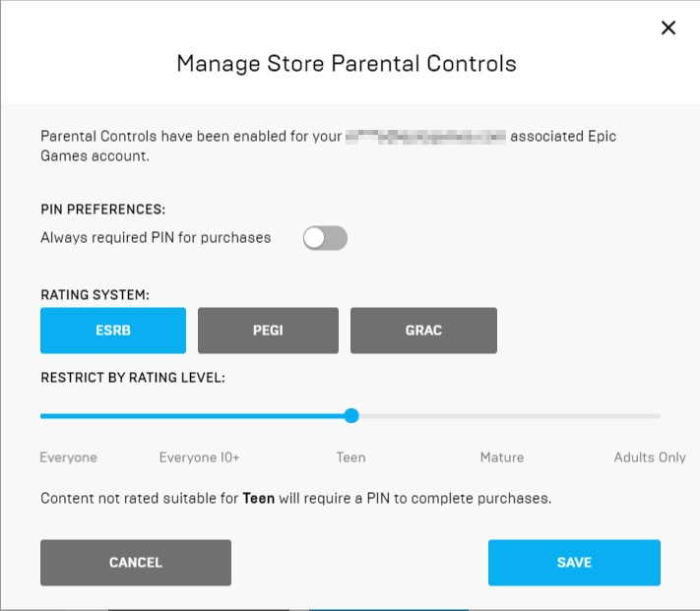Click the blurred account email text
This screenshot has width=700, height=611.
(x=425, y=137)
